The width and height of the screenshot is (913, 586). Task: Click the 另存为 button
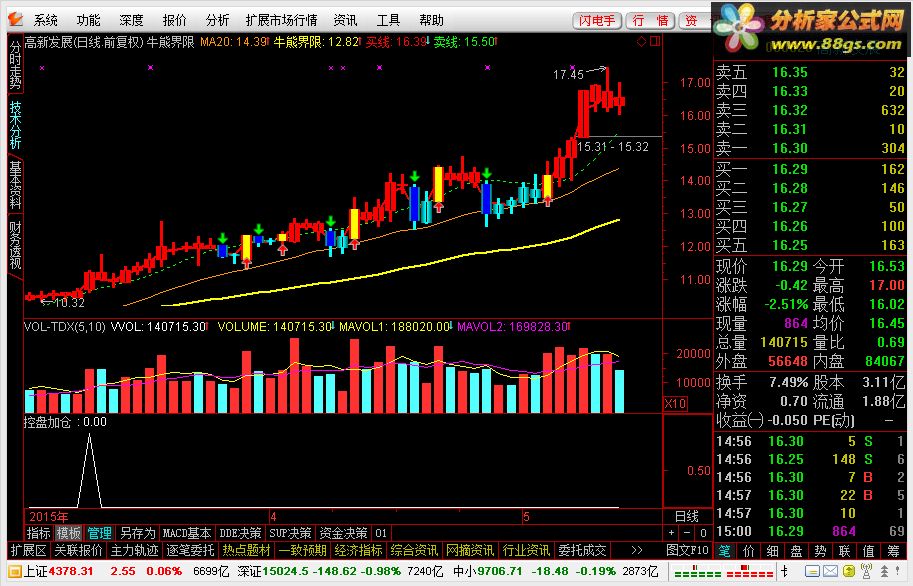coord(137,533)
